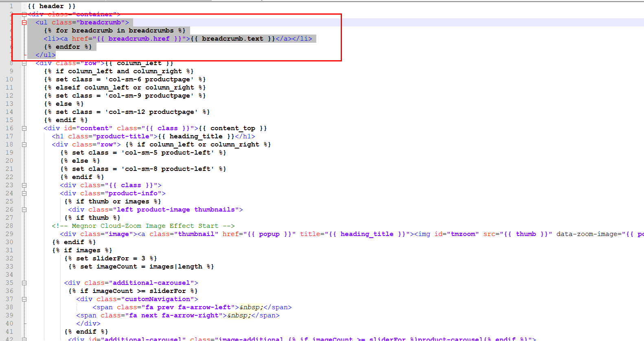Image resolution: width=644 pixels, height=341 pixels.
Task: Click 'for breadcrumb in breadcrumbs' statement
Action: [x=115, y=31]
